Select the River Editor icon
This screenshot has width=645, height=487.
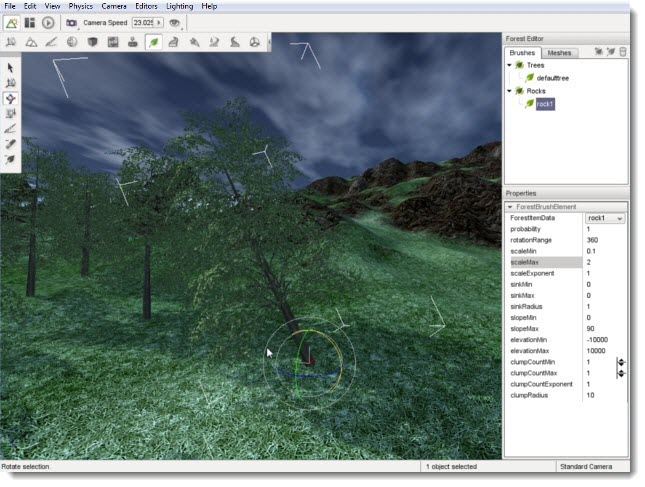(214, 42)
